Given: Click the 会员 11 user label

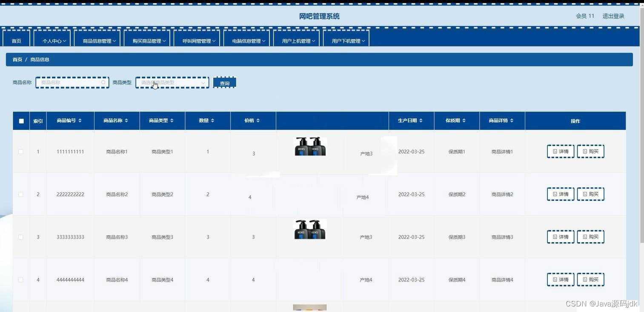Looking at the screenshot, I should [585, 16].
